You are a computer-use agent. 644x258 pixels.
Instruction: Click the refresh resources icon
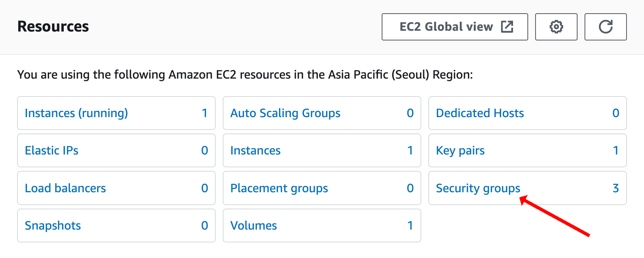[x=606, y=27]
